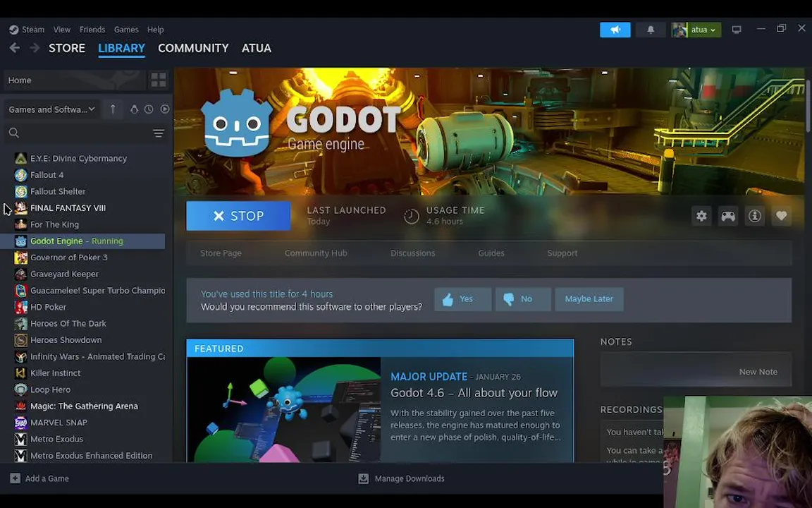This screenshot has width=812, height=508.
Task: Click the Godot Engine icon in library list
Action: point(20,241)
